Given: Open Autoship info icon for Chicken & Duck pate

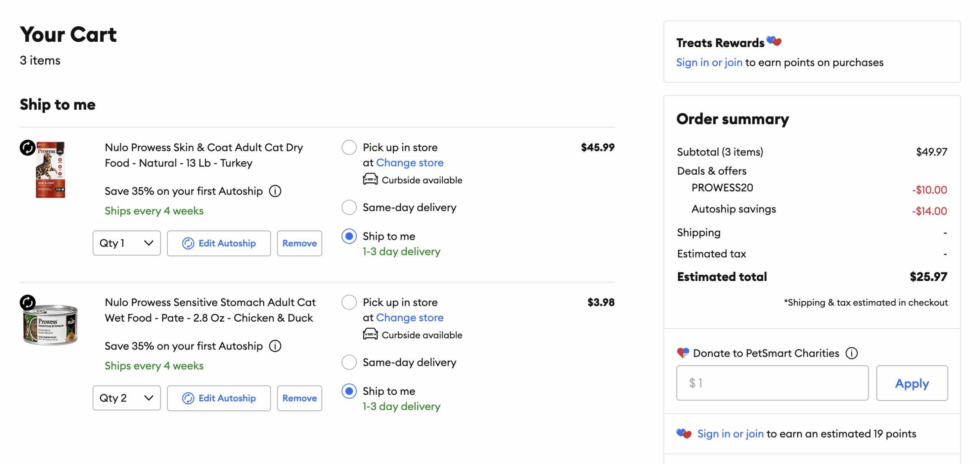Looking at the screenshot, I should 275,346.
